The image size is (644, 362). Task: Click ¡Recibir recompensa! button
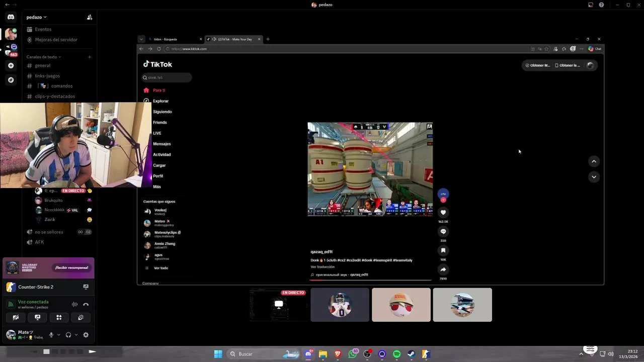tap(71, 267)
